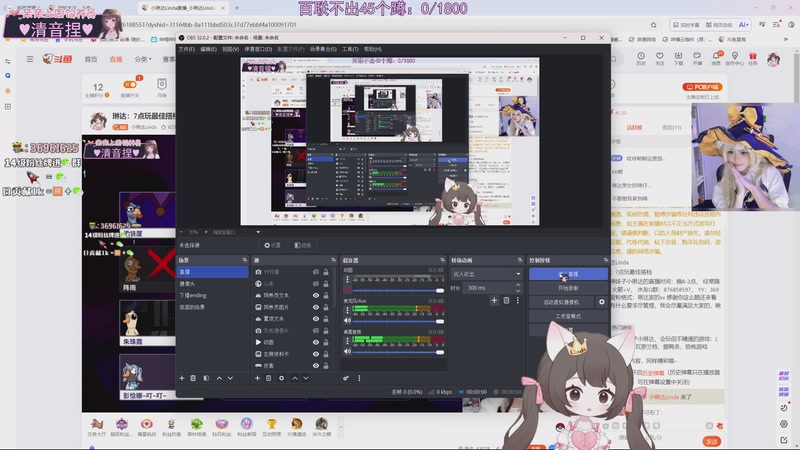Move the selected scene up

pos(219,378)
